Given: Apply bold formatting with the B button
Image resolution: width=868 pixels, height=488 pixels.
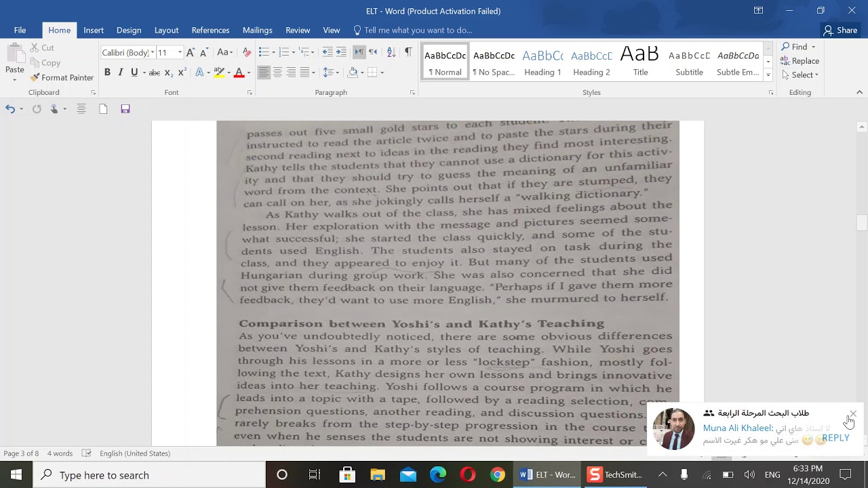Looking at the screenshot, I should click(x=107, y=73).
